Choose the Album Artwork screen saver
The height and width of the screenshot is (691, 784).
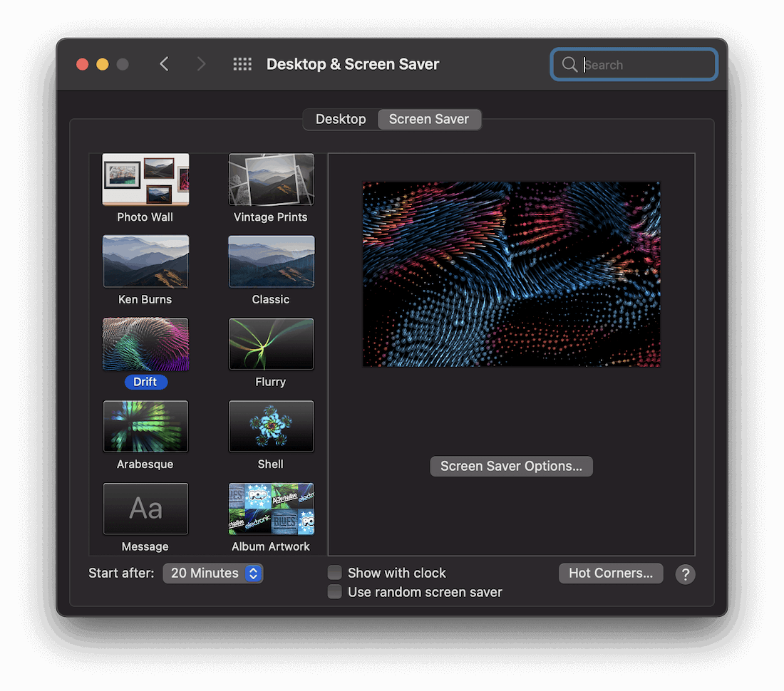click(271, 509)
